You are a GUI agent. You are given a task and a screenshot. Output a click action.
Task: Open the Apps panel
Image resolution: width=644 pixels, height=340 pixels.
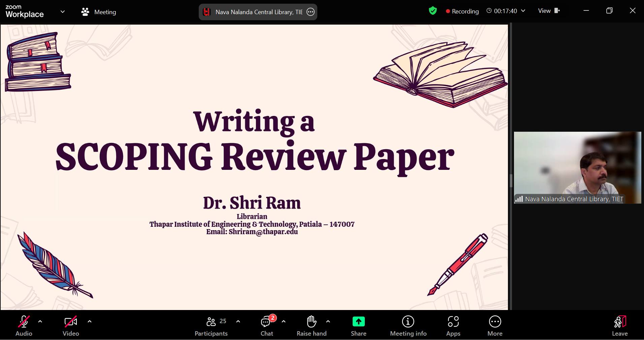pos(453,326)
